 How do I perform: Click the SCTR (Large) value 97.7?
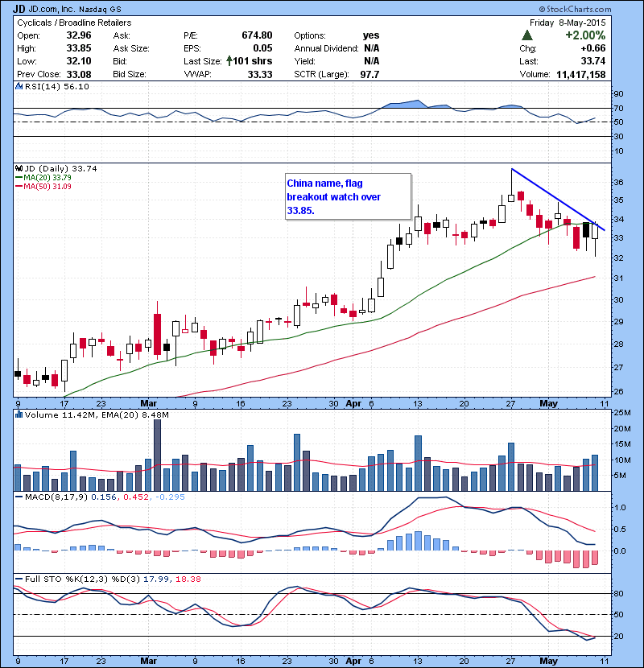369,75
